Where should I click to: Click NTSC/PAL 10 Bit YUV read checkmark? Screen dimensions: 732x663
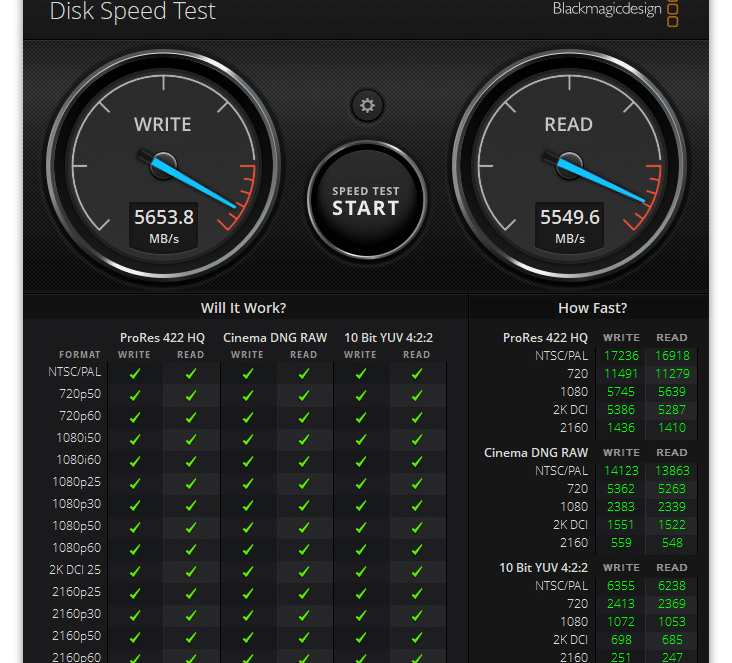coord(417,374)
